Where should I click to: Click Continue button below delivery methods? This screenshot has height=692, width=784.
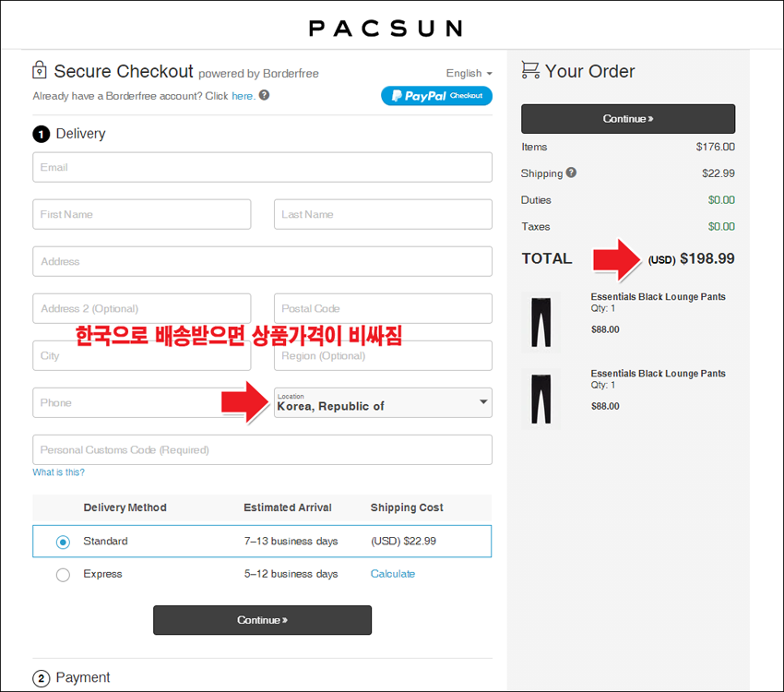tap(263, 620)
